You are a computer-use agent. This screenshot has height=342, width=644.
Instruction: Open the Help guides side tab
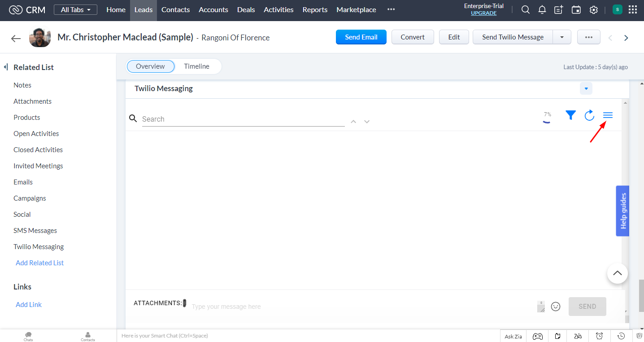coord(622,211)
